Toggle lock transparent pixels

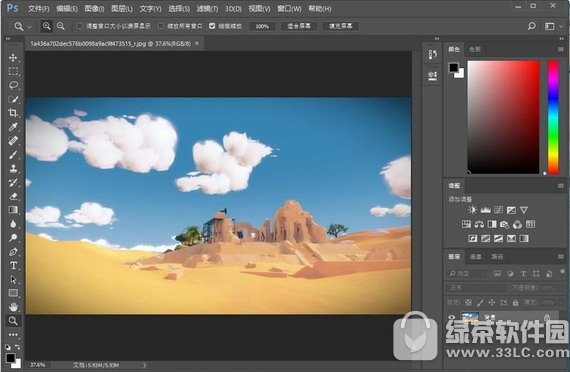click(x=468, y=303)
